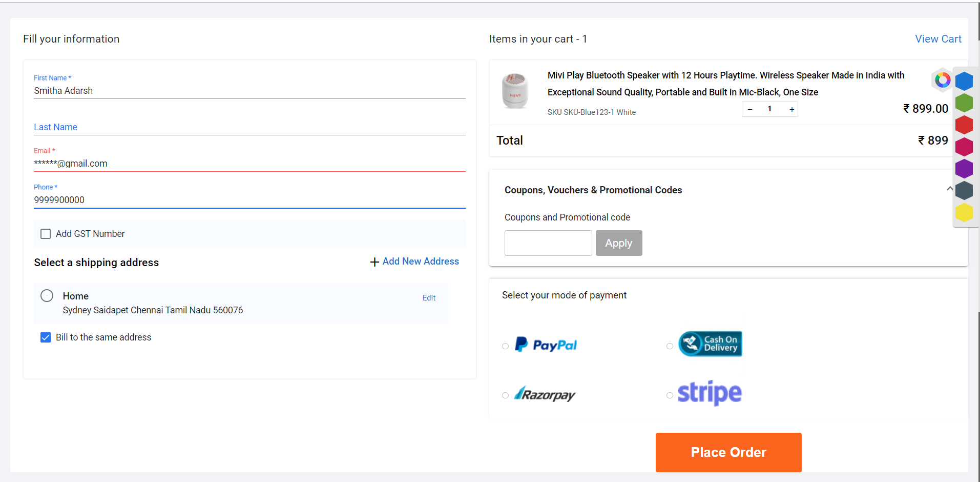Click the Stripe logo

click(x=710, y=393)
